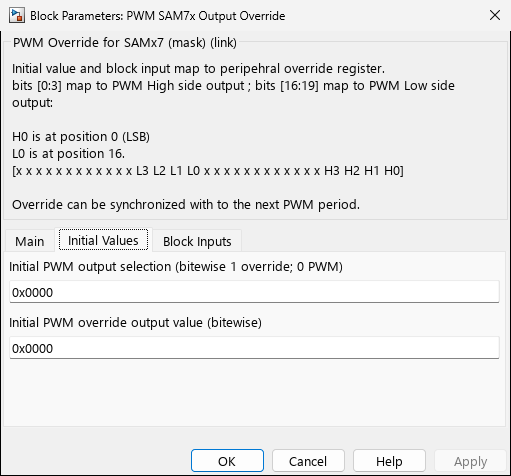Click 'Override can be synchronized' description line
Viewport: 511px width, 476px height.
(186, 204)
